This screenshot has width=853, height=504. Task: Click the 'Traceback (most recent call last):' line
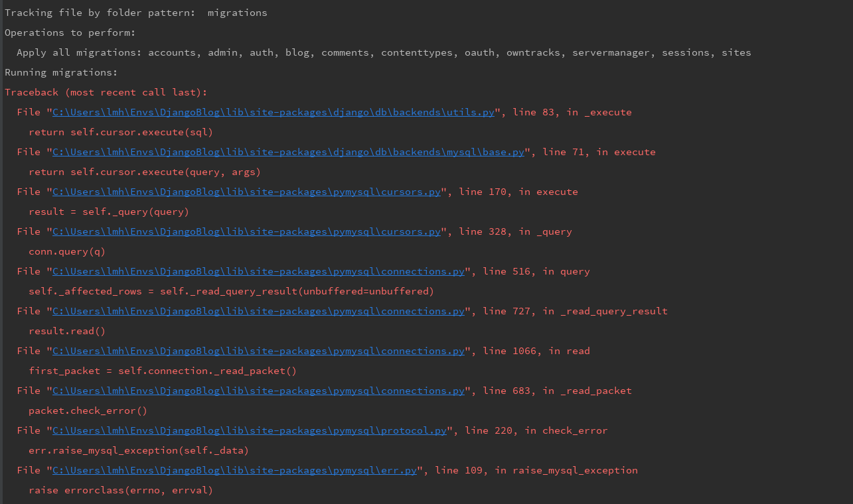click(106, 92)
